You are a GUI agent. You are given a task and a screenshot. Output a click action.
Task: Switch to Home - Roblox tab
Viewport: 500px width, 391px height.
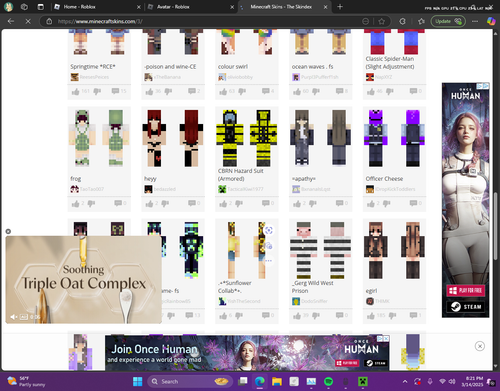(97, 7)
